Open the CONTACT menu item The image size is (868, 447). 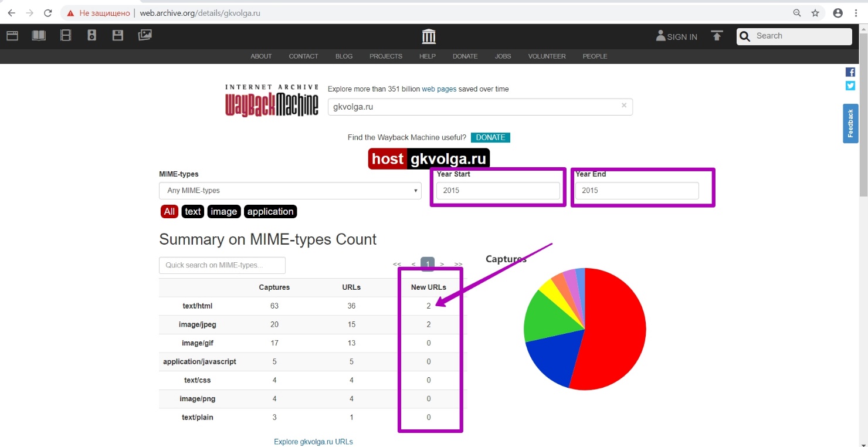(303, 56)
